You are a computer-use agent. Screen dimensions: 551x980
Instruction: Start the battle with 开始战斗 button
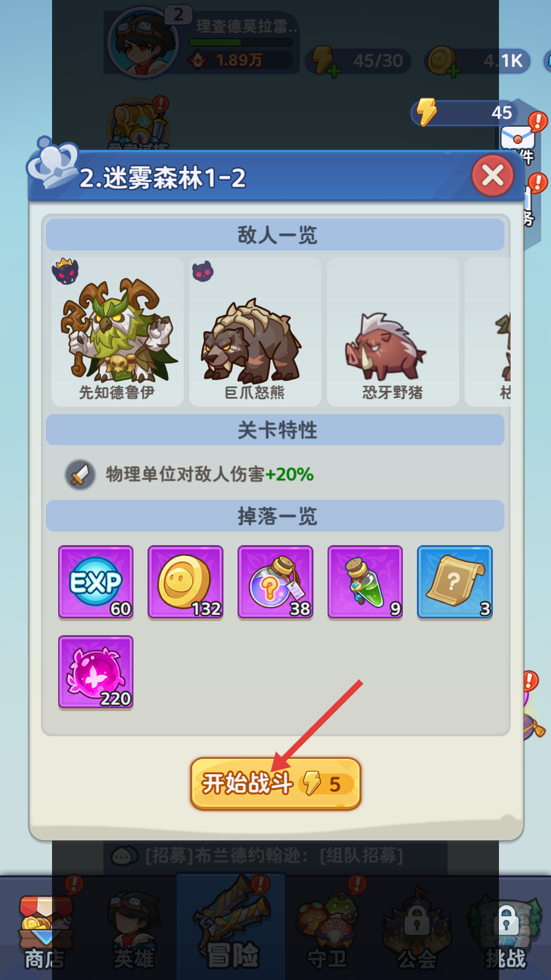point(275,783)
